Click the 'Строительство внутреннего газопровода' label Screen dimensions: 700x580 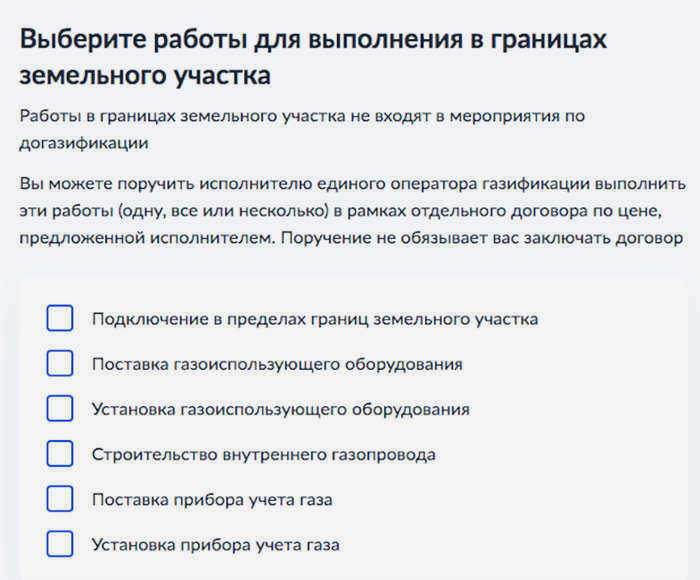(264, 455)
